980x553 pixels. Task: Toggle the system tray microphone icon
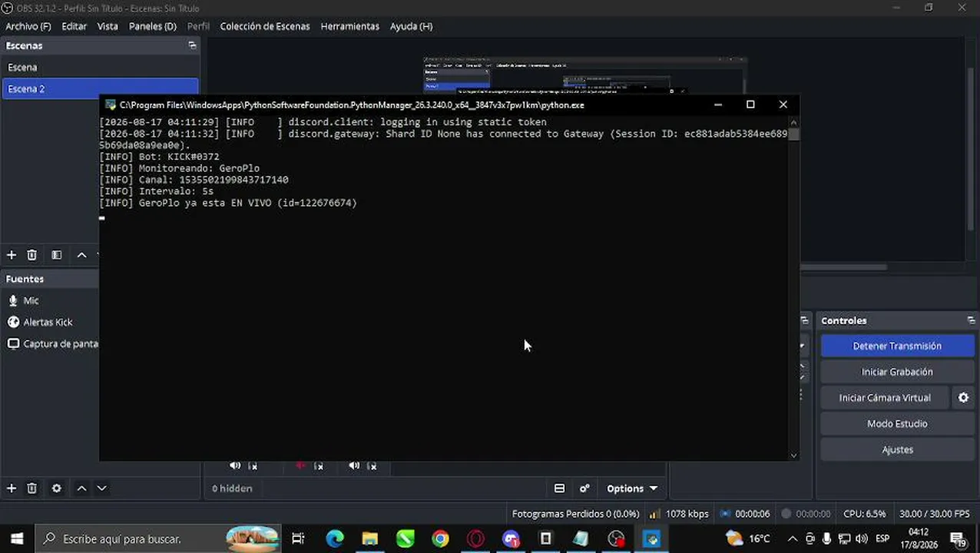[x=826, y=539]
